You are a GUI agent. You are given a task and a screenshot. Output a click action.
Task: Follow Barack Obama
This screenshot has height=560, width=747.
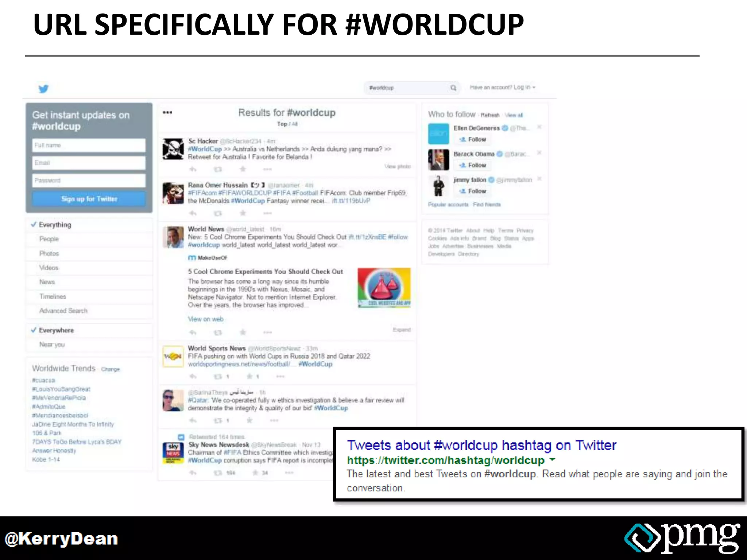point(473,165)
